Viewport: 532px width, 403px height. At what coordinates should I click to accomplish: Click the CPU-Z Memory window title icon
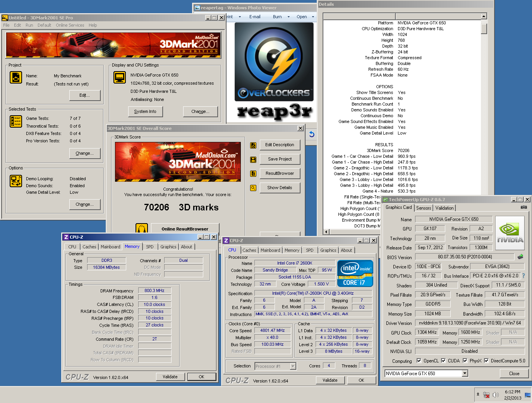66,237
